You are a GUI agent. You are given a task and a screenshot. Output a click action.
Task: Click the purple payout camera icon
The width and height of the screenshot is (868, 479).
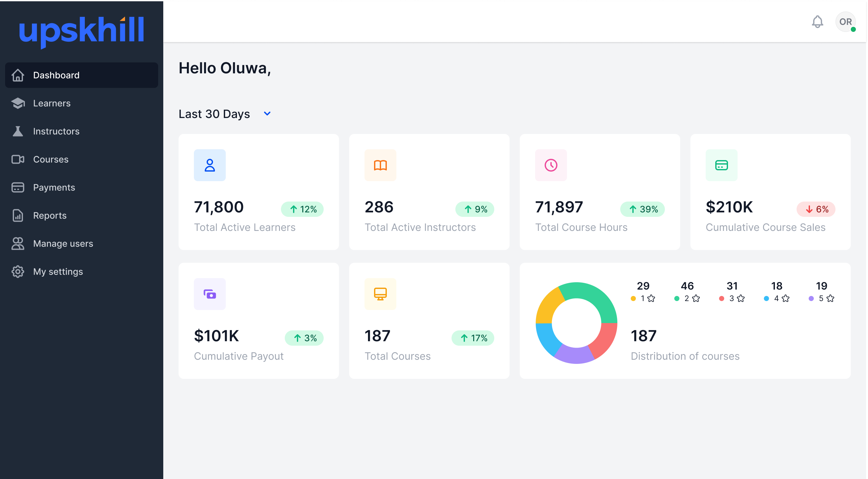coord(210,294)
